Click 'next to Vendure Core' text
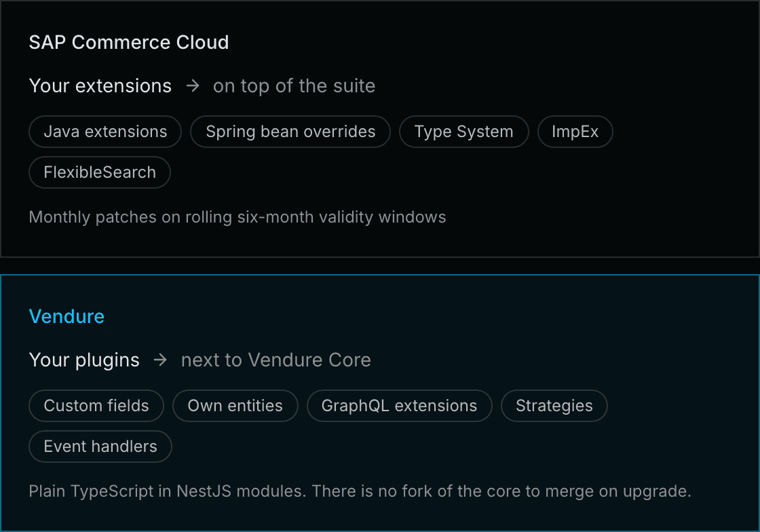Viewport: 760px width, 532px height. tap(276, 360)
